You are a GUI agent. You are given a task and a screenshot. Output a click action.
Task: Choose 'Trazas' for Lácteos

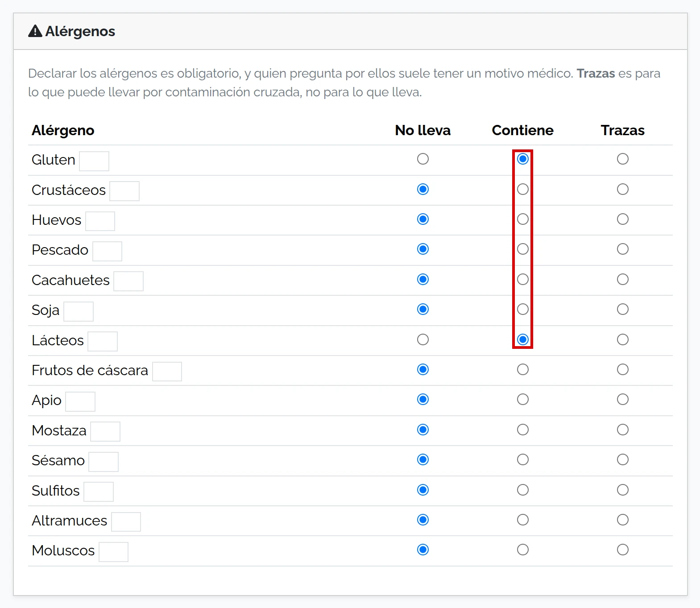coord(623,340)
